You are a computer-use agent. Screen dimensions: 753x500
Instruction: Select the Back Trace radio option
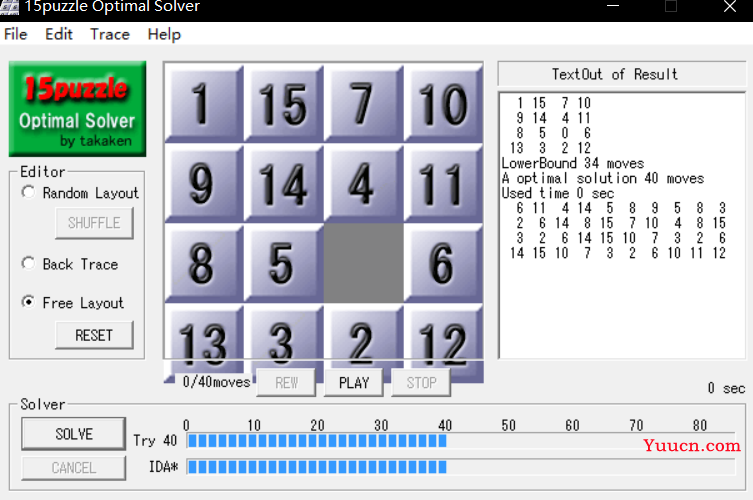pyautogui.click(x=28, y=264)
